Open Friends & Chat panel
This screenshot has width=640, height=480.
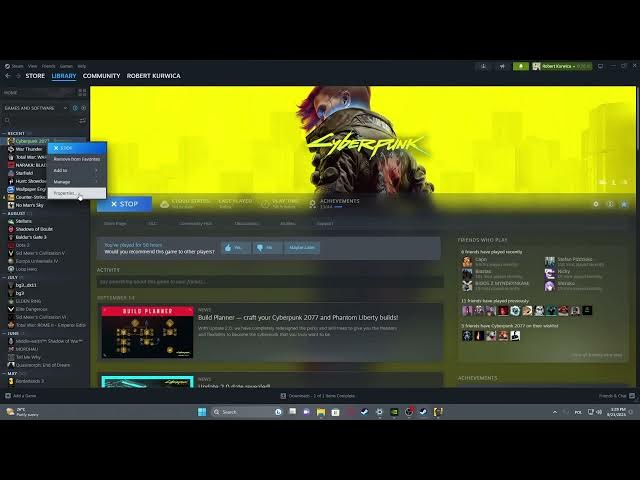[612, 396]
